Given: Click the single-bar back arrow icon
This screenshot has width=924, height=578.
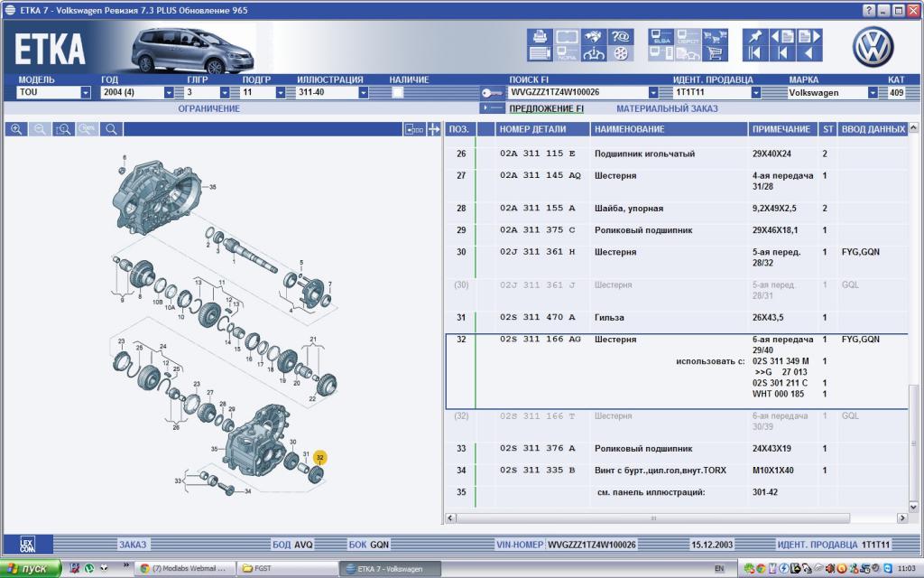Looking at the screenshot, I should click(x=782, y=53).
